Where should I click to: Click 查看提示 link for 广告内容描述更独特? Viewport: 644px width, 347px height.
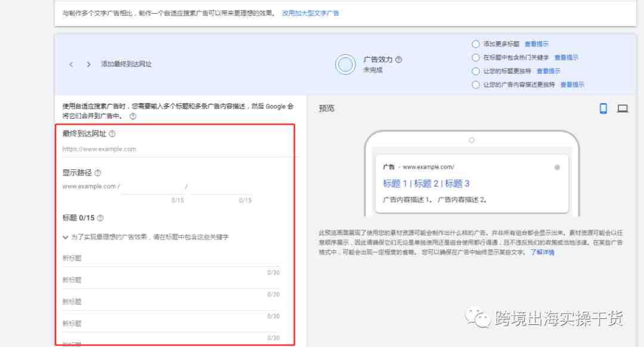tap(572, 85)
